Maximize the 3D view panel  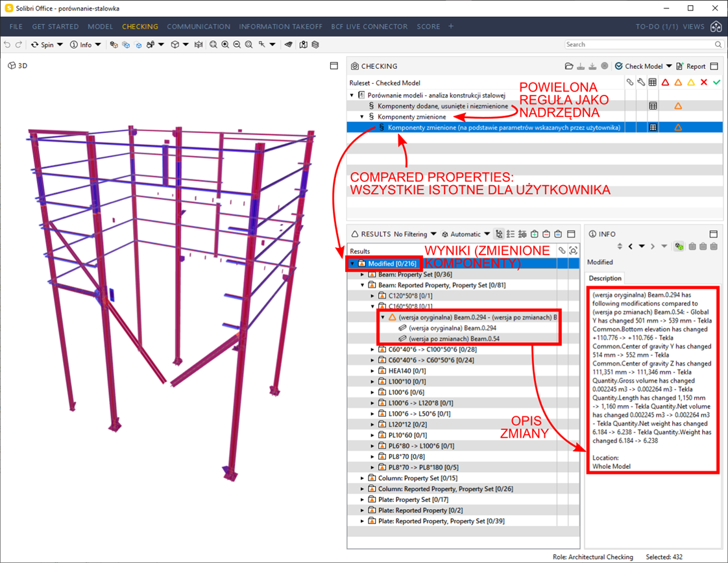[x=334, y=66]
